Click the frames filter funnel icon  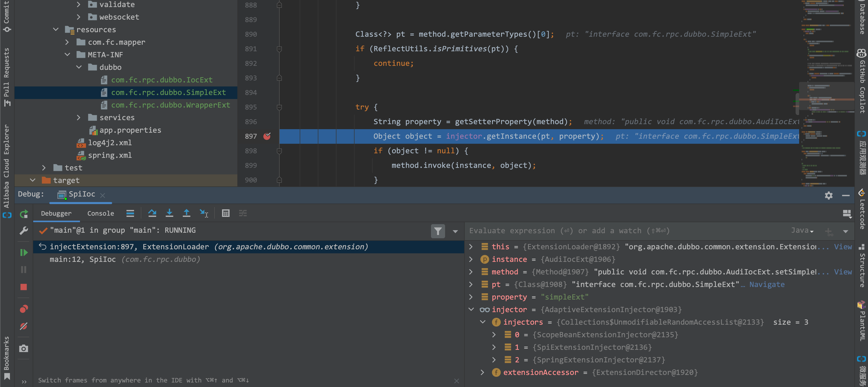click(438, 231)
